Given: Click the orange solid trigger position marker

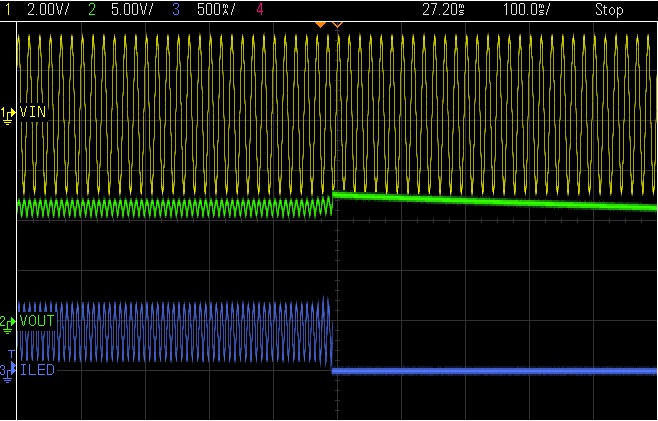Looking at the screenshot, I should 320,23.
